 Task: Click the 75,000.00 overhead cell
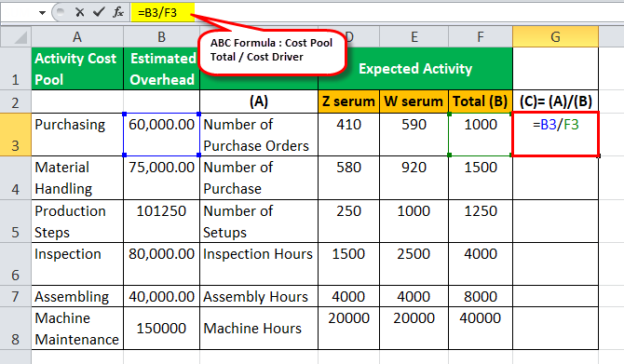tap(161, 178)
